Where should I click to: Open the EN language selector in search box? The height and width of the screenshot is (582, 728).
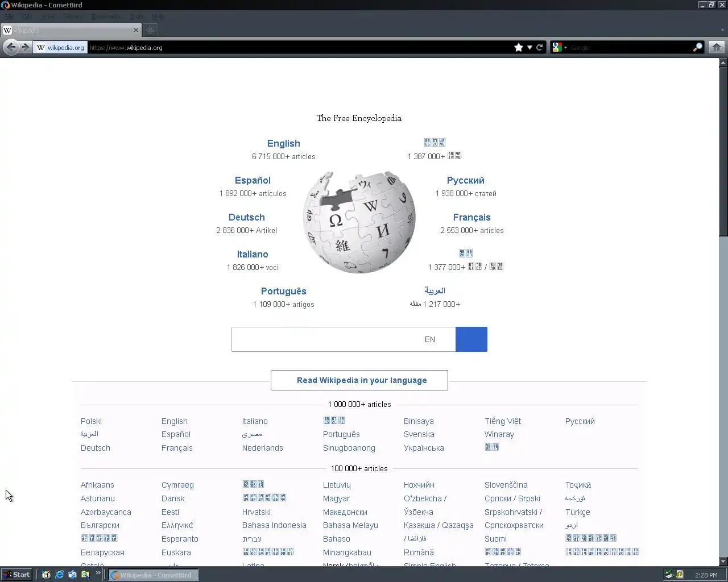click(430, 339)
